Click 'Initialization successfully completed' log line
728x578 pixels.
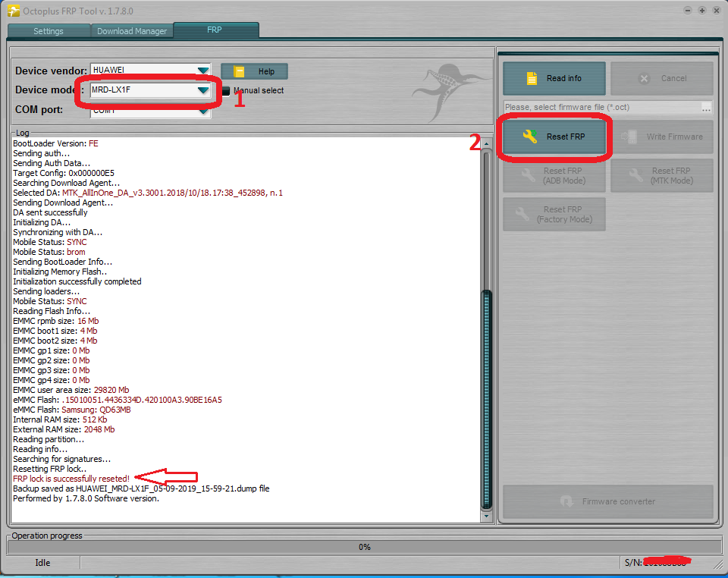[77, 281]
